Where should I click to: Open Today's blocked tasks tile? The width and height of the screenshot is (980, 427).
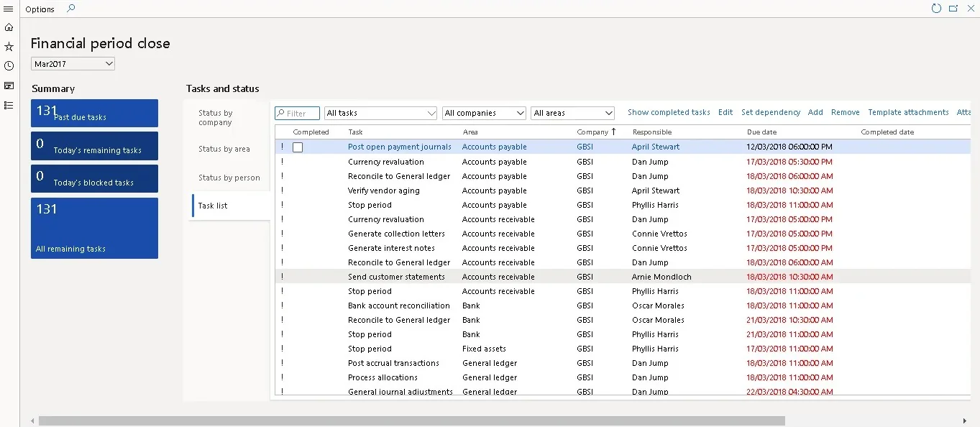(94, 178)
